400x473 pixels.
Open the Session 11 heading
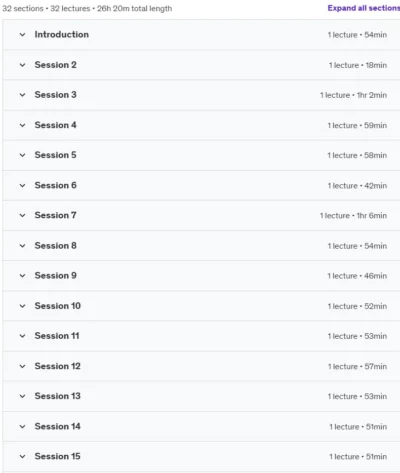(57, 336)
